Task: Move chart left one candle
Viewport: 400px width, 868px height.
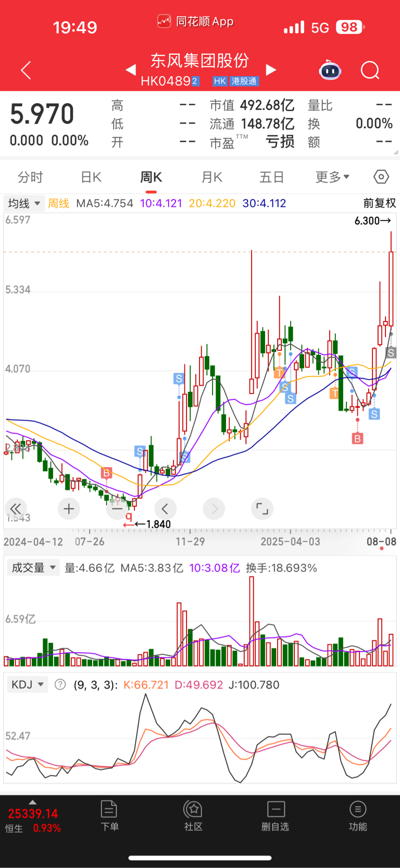Action: coord(165,509)
